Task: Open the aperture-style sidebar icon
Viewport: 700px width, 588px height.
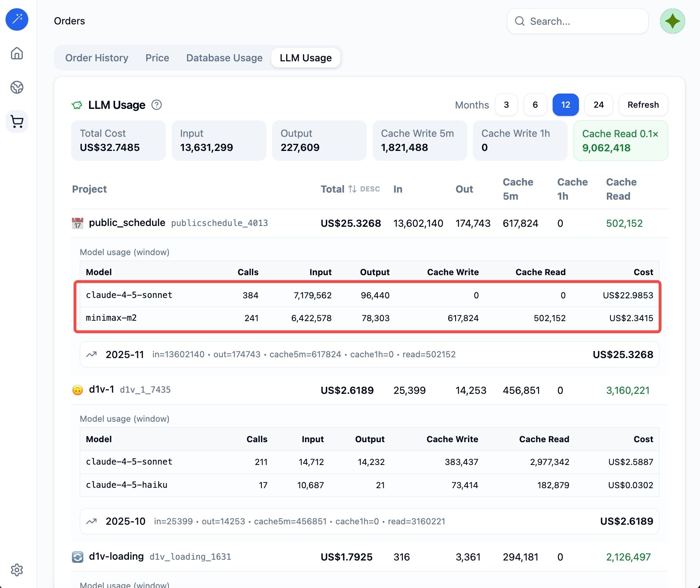Action: coord(17,87)
